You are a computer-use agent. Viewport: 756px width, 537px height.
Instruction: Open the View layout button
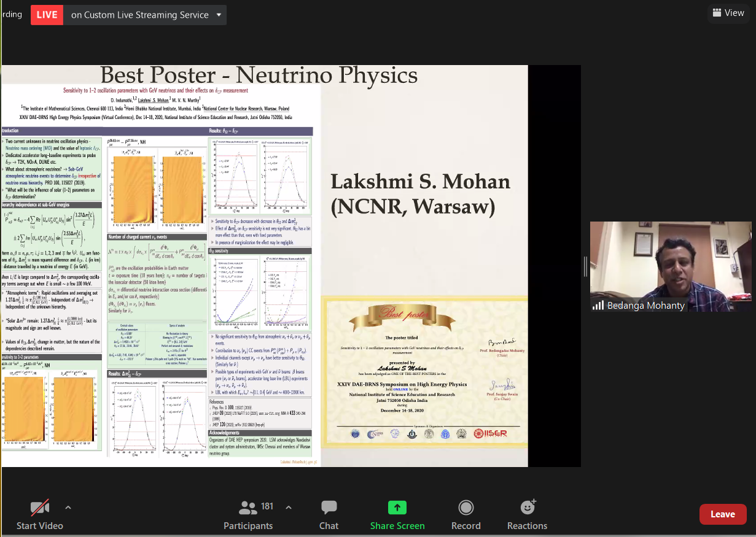pos(728,12)
